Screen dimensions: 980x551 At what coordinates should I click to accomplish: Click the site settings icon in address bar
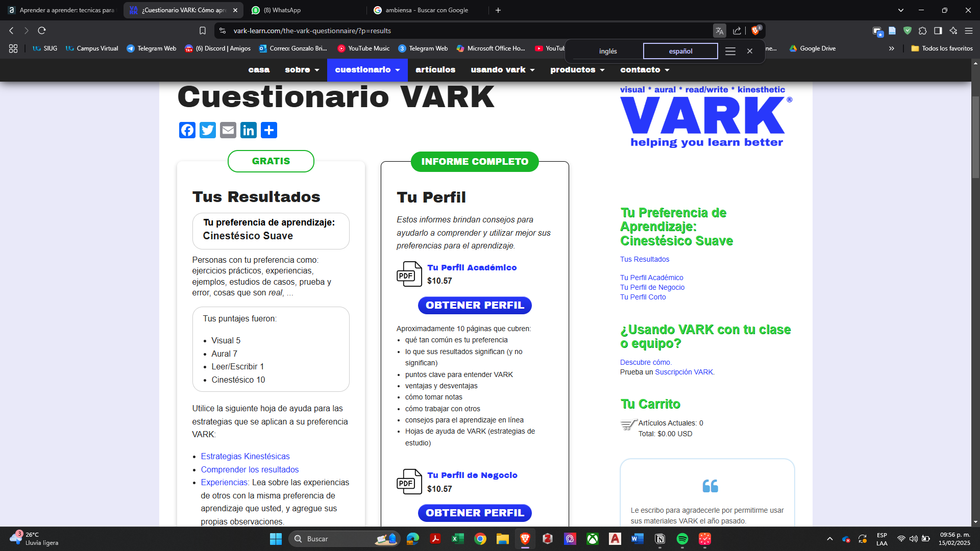point(223,31)
